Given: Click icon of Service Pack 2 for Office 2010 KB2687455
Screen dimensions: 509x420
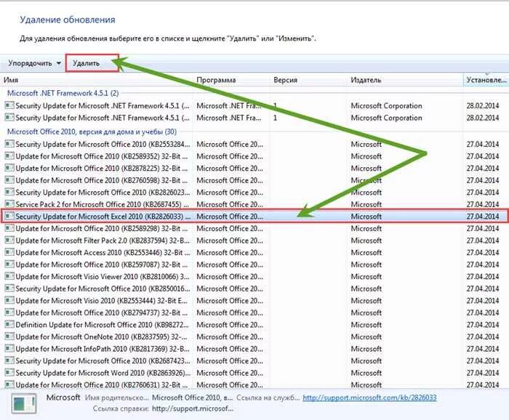Looking at the screenshot, I should [x=9, y=204].
